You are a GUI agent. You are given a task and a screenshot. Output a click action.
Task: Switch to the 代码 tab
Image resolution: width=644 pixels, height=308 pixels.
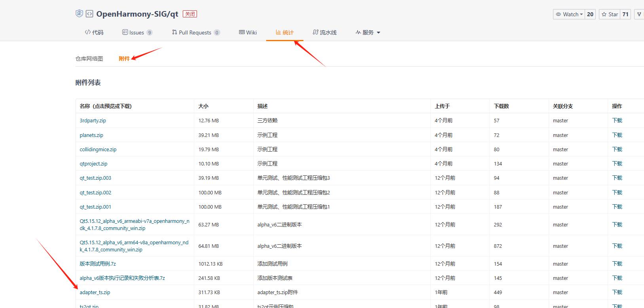(x=94, y=32)
